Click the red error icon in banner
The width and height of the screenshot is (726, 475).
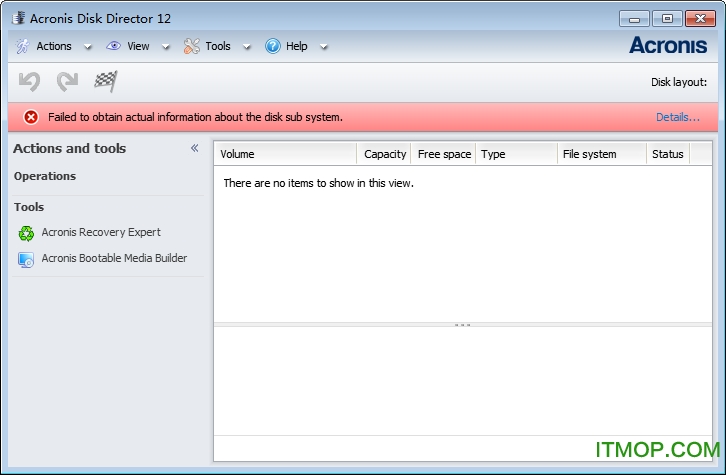(x=31, y=117)
